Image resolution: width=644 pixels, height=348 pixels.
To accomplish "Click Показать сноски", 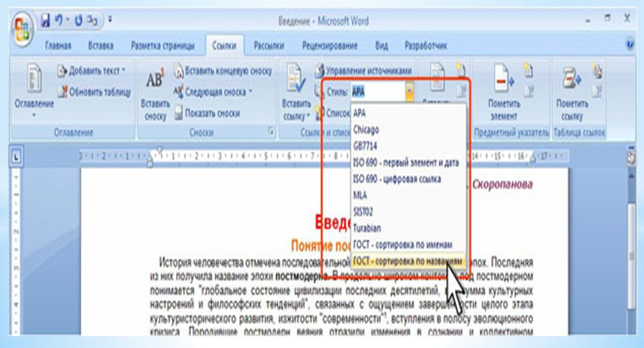I will [x=206, y=113].
